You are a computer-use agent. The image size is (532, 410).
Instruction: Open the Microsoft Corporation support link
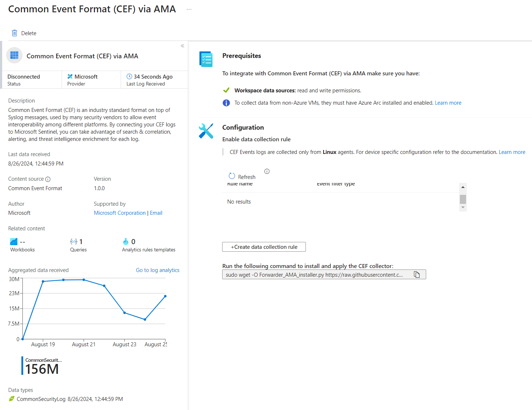[120, 213]
